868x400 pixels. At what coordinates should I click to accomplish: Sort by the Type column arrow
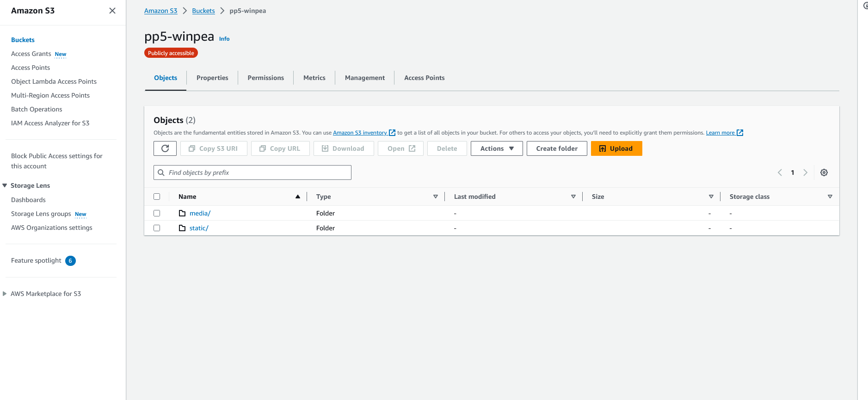click(435, 197)
